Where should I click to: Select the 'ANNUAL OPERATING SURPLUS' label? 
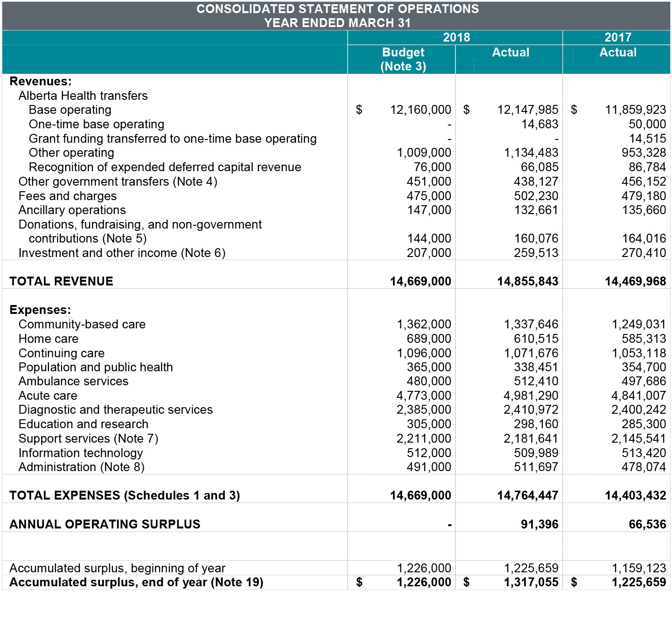(105, 525)
